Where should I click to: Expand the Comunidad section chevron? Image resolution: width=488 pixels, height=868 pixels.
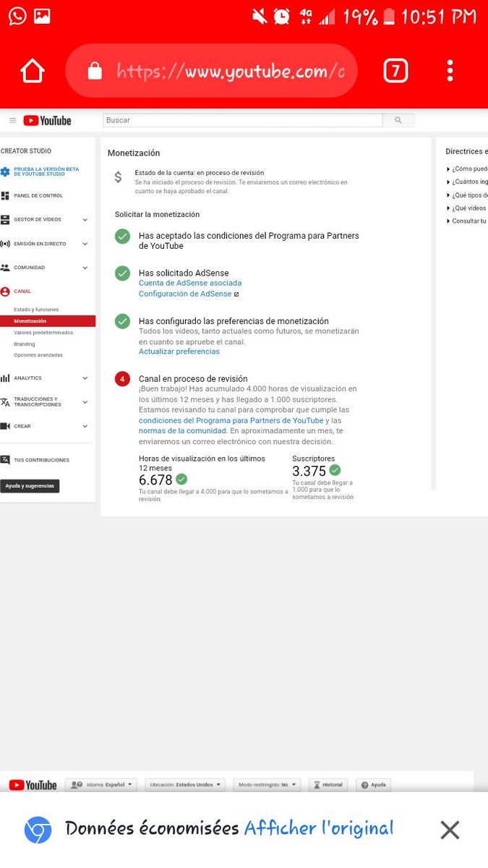click(x=85, y=268)
